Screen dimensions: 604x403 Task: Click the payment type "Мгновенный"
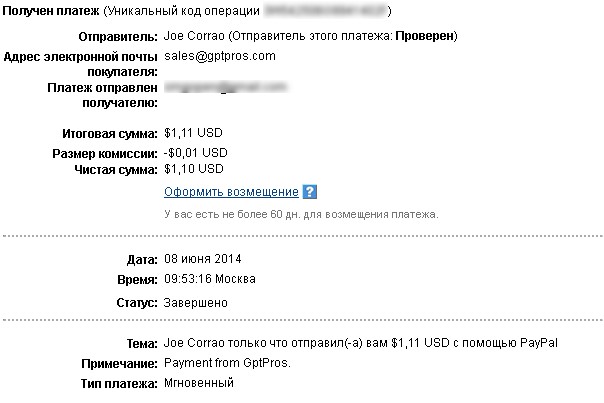[x=201, y=384]
